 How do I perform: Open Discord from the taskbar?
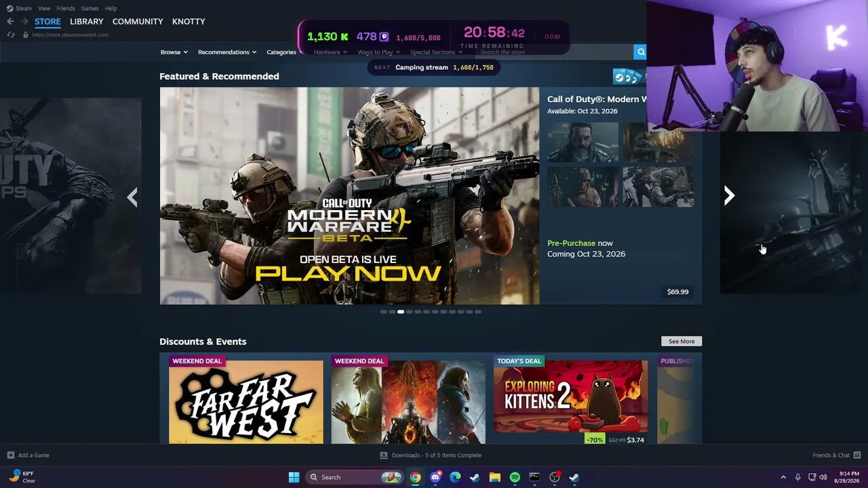(435, 477)
